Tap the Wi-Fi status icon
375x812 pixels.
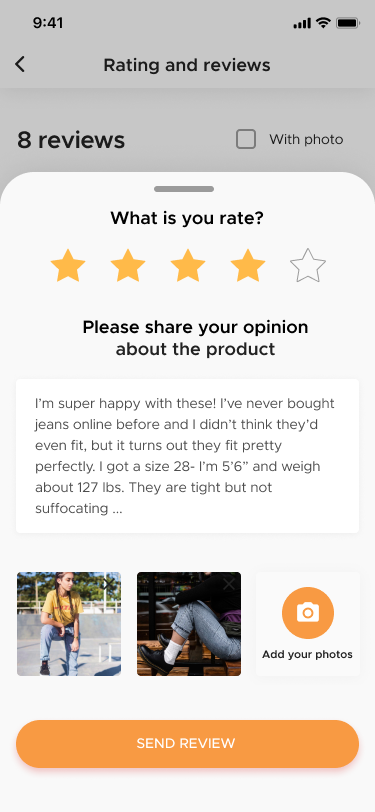point(324,23)
